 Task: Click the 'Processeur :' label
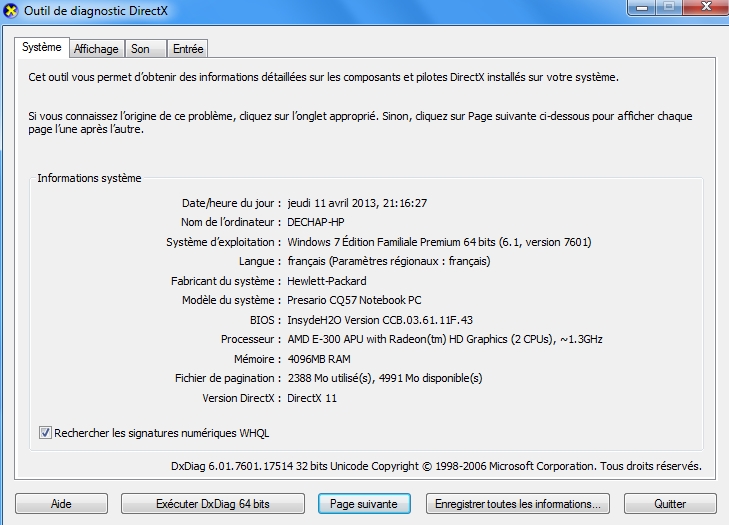coord(251,339)
